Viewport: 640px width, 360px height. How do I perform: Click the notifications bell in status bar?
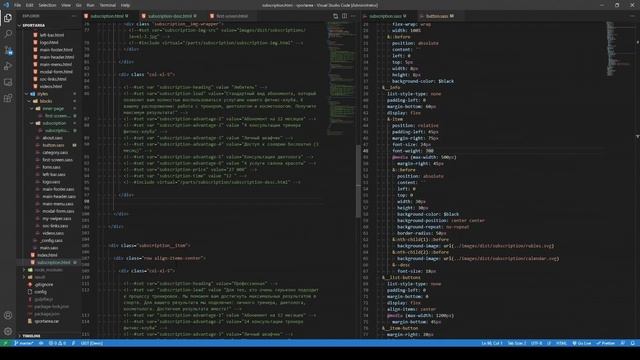(633, 343)
